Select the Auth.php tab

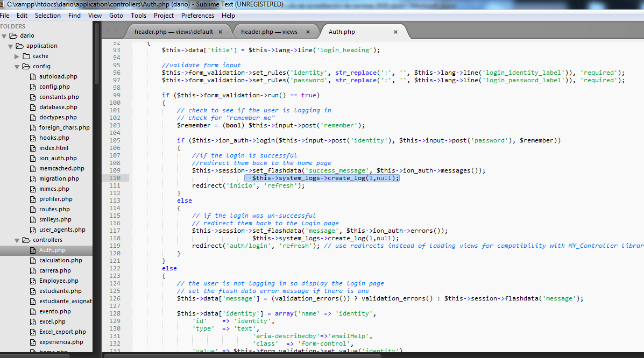[x=342, y=32]
